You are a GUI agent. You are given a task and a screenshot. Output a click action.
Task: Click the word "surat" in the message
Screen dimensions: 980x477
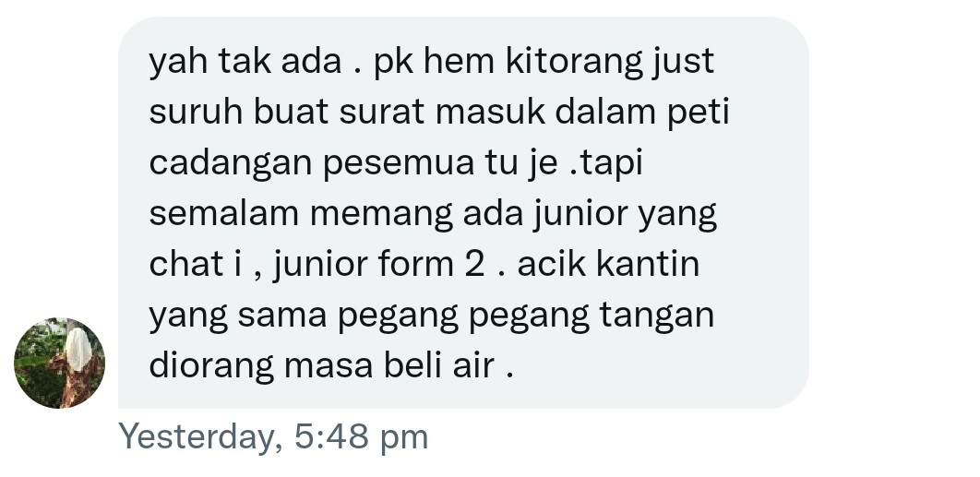click(382, 113)
